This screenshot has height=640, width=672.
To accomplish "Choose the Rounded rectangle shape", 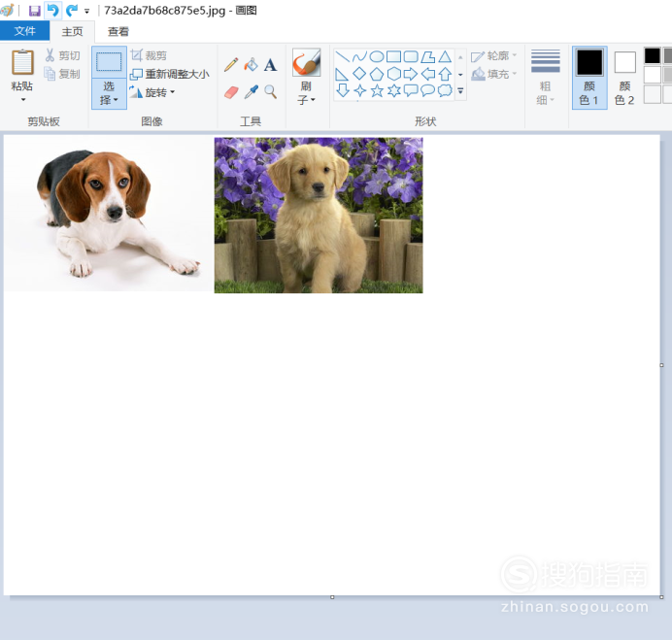I will (411, 56).
